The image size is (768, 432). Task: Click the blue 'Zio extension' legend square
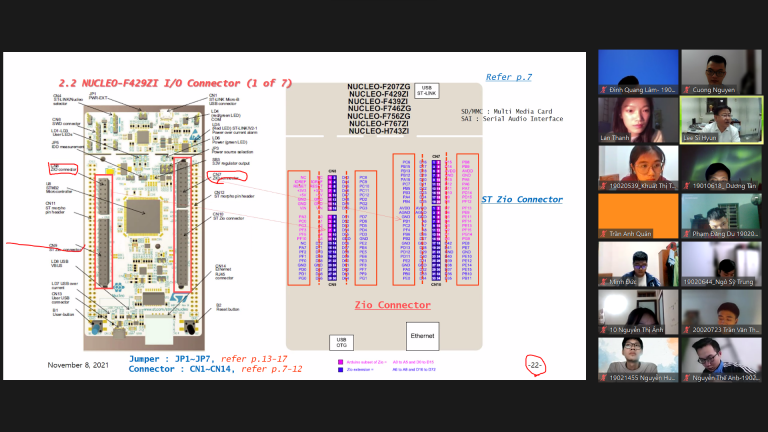(340, 370)
